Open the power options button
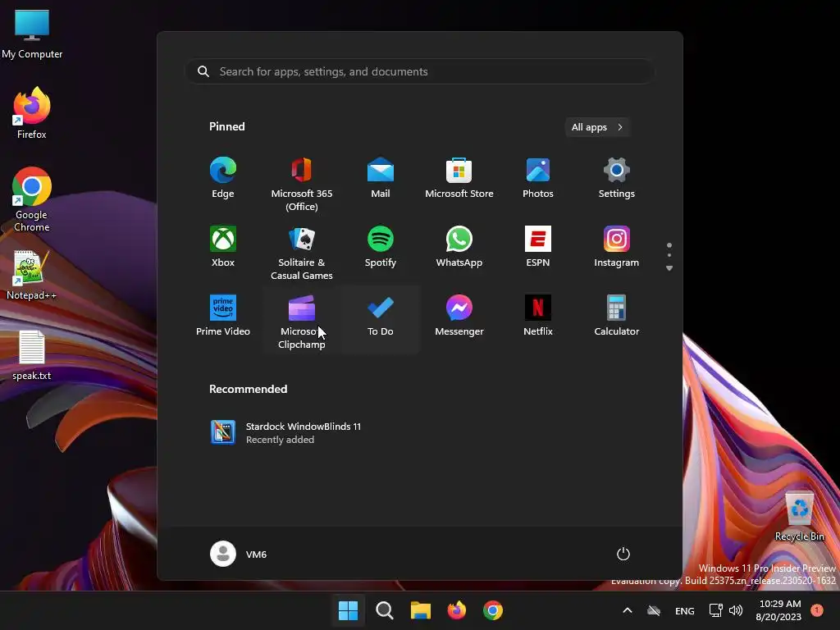The width and height of the screenshot is (840, 630). coord(623,554)
